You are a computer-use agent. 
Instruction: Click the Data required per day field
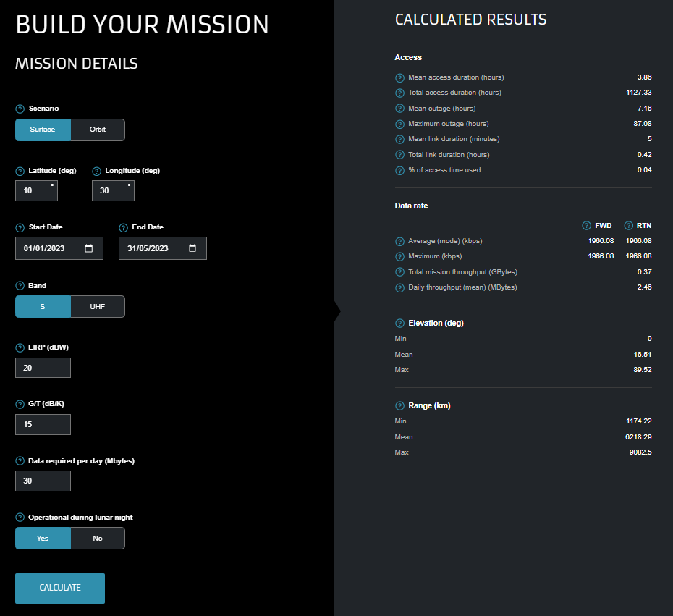[43, 481]
